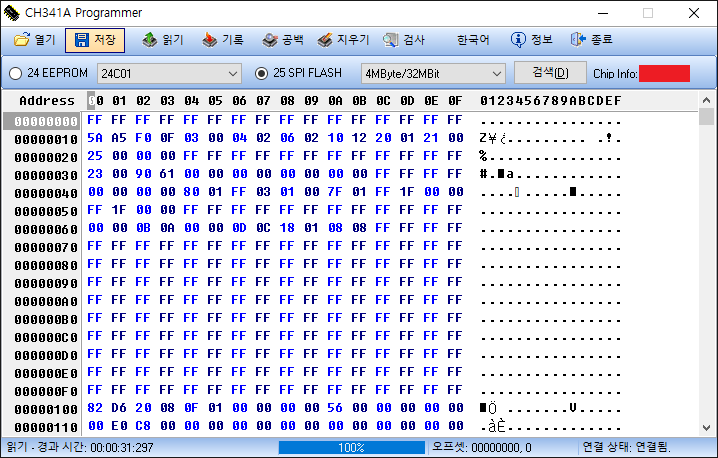
Task: Click byte 5A in row 00000010
Action: coord(95,138)
